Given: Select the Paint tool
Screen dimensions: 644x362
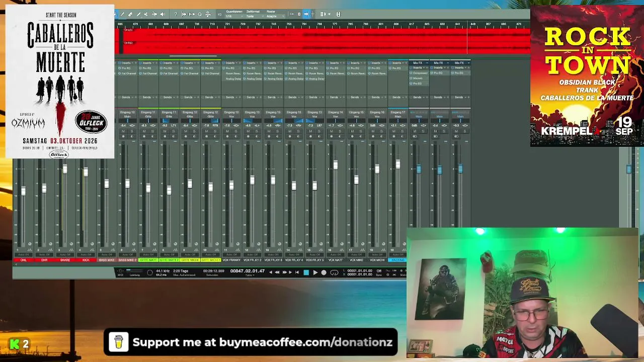Looking at the screenshot, I should tap(138, 14).
